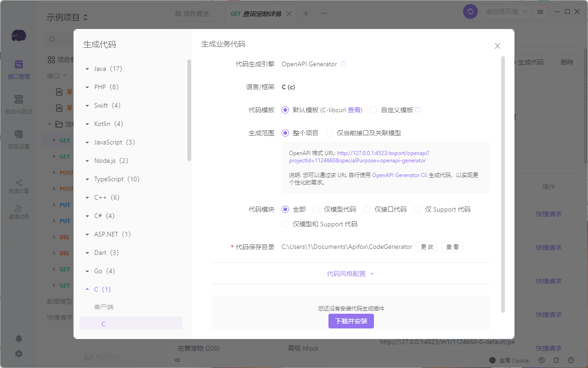Image resolution: width=588 pixels, height=368 pixels.
Task: Open 邀请成员 in the sidebar
Action: pyautogui.click(x=19, y=211)
